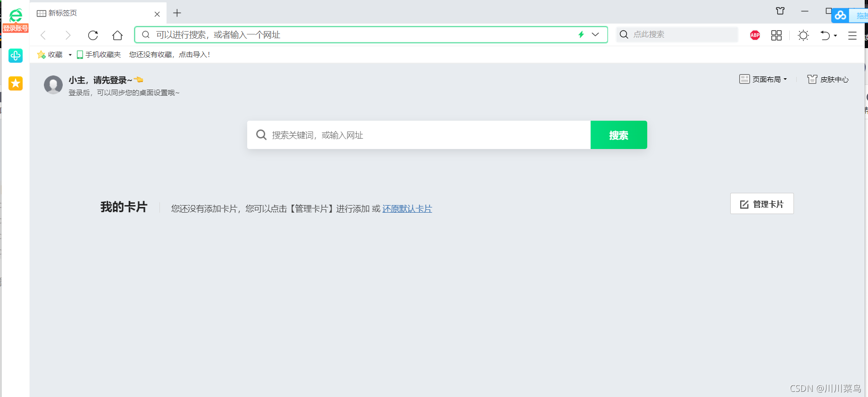Screen dimensions: 868x397
Task: Open the 页面布局 layout dropdown
Action: (763, 79)
